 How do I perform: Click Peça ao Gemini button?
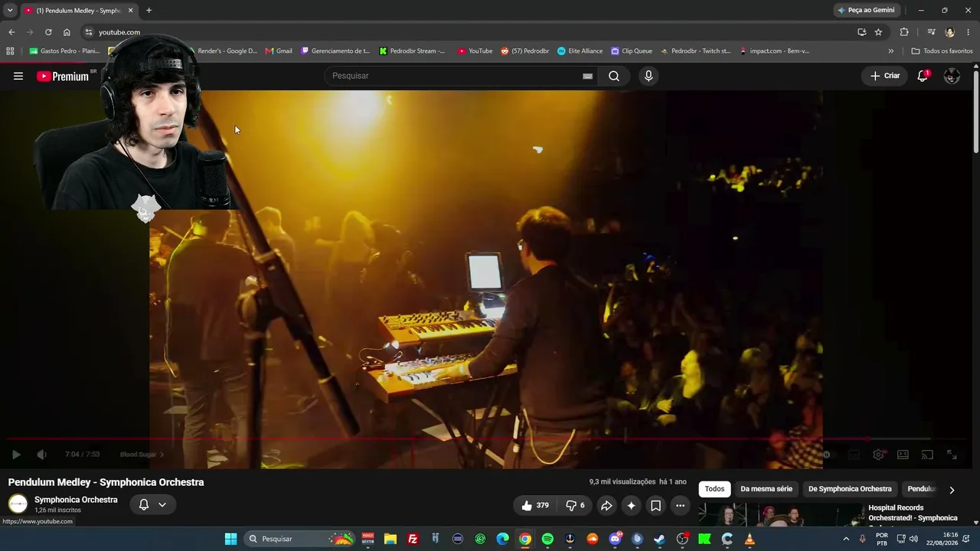866,11
